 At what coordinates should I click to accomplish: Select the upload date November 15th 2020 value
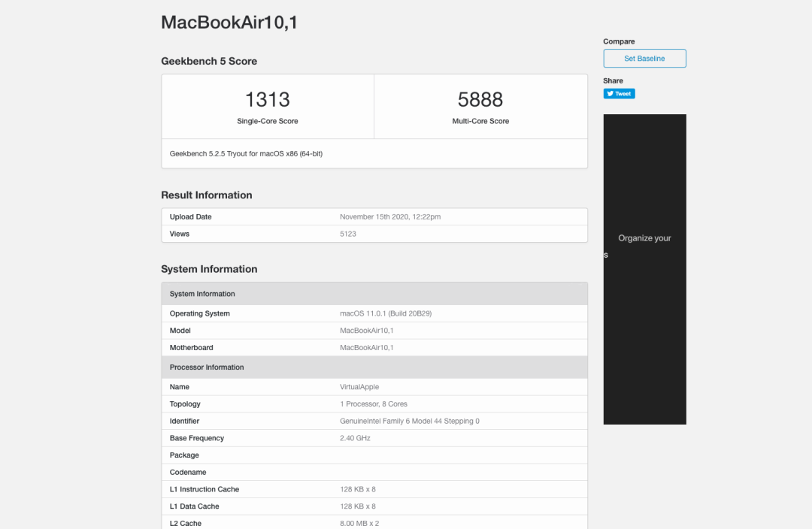tap(390, 217)
